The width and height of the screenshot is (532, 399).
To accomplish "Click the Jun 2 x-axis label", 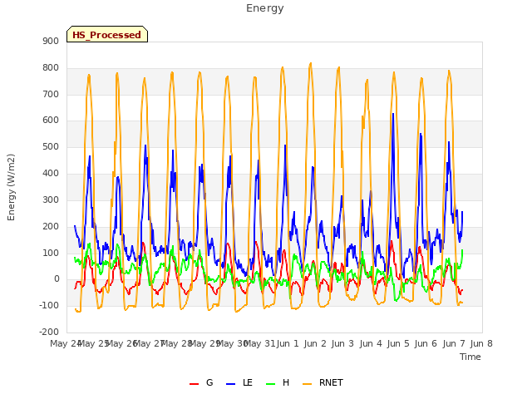I will pyautogui.click(x=315, y=343).
